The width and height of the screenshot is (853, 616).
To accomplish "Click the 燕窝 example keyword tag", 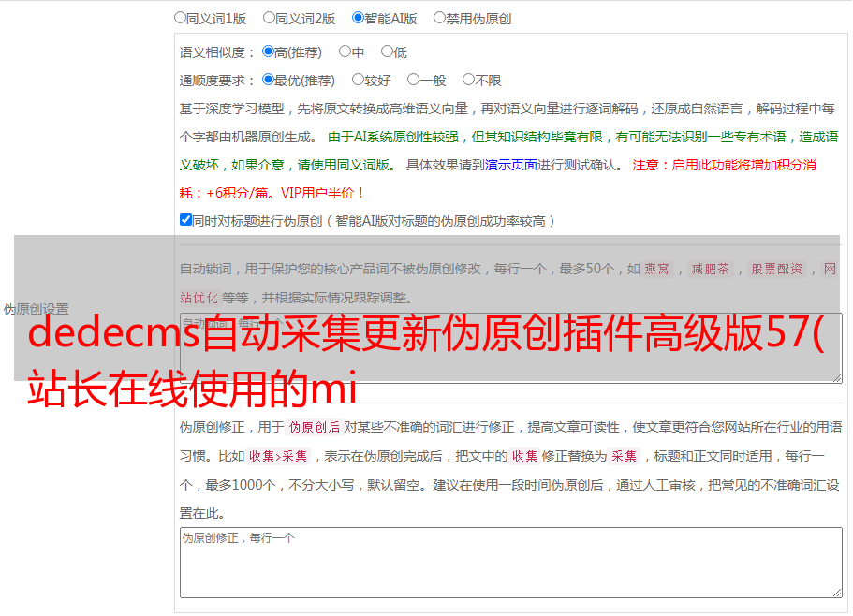I will click(x=656, y=269).
